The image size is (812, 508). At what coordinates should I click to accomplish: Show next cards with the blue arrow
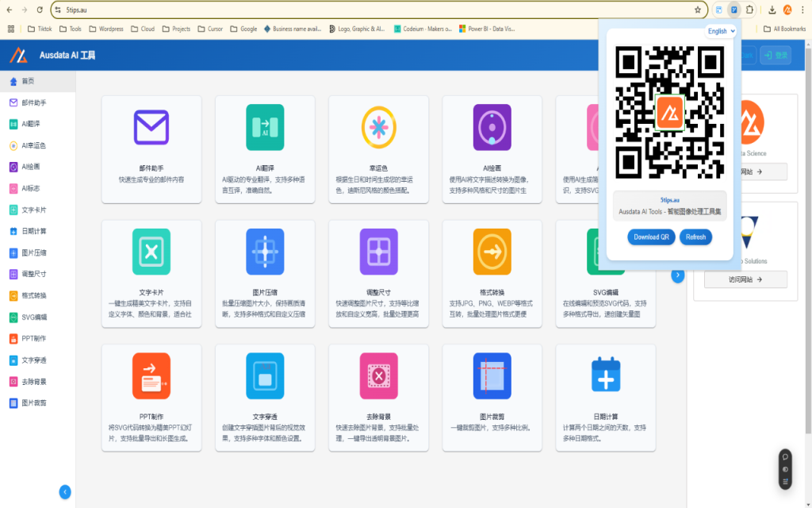click(677, 275)
